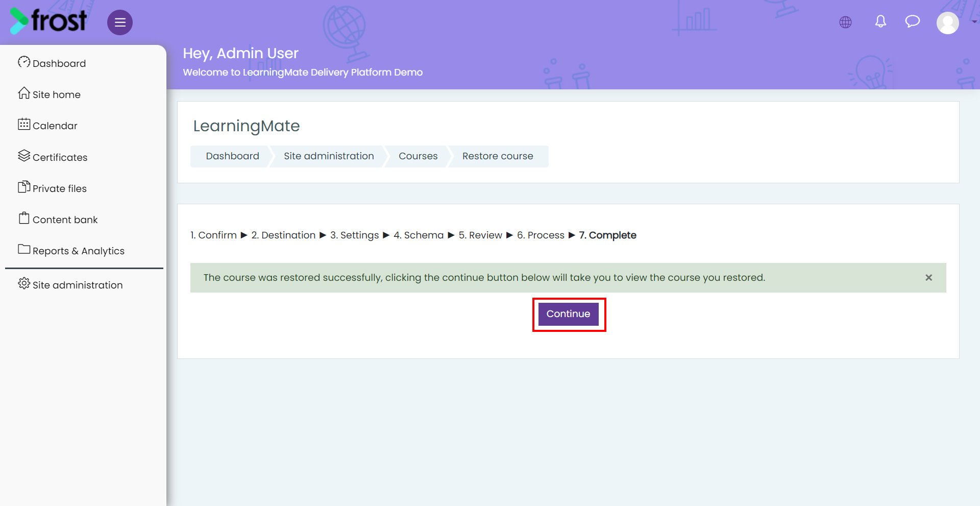Click the frost logo
The width and height of the screenshot is (980, 506).
pos(48,21)
